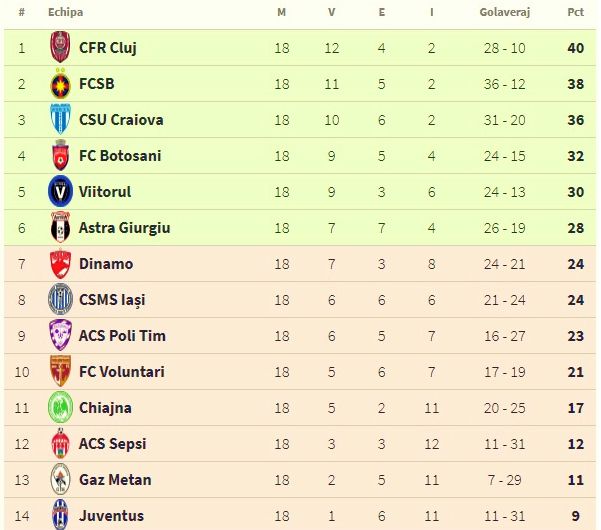Click the CSMS Iași club badge
Viewport: 601px width, 530px height.
60,300
